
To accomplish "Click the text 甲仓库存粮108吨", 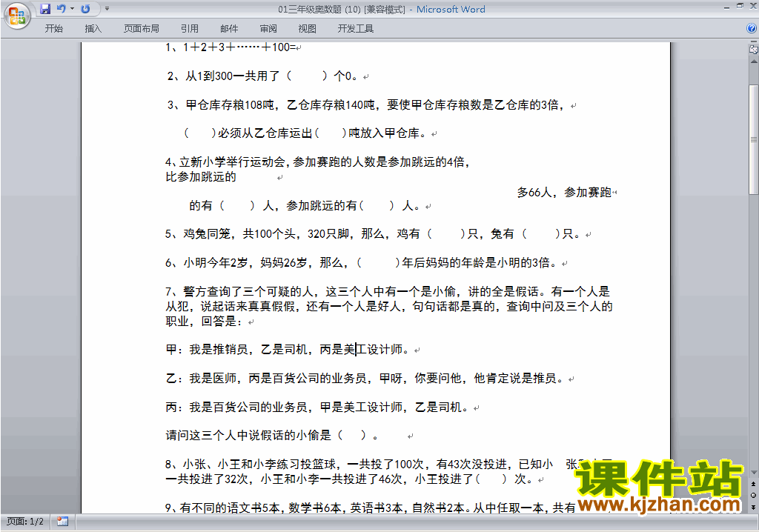I will point(230,105).
